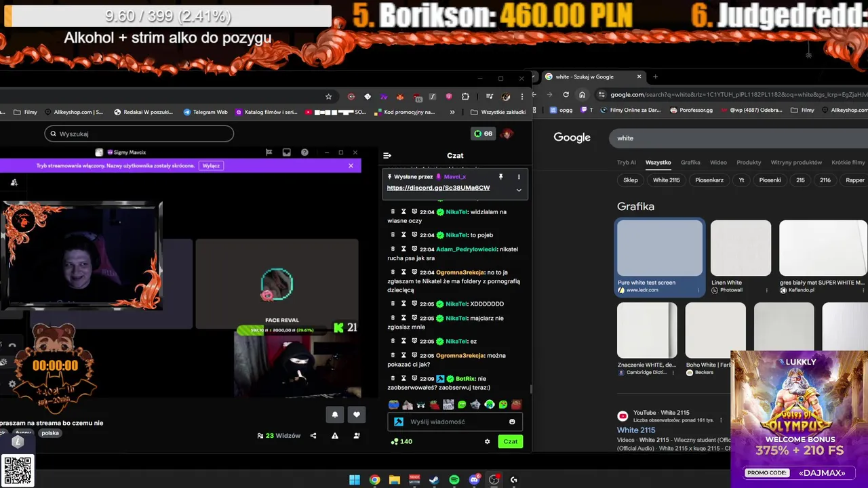The height and width of the screenshot is (488, 868).
Task: Click the flag icon in Sigmy Mavcix bar
Action: click(269, 152)
